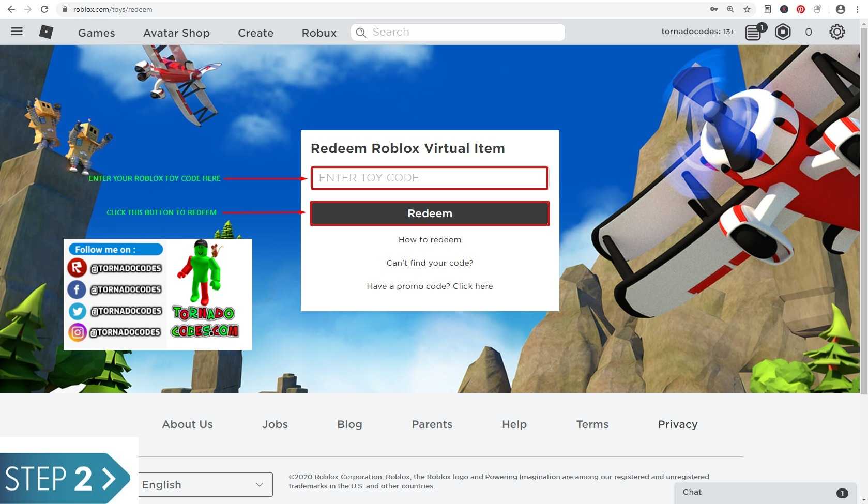View site lock security info
Viewport: 868px width, 504px height.
point(65,9)
